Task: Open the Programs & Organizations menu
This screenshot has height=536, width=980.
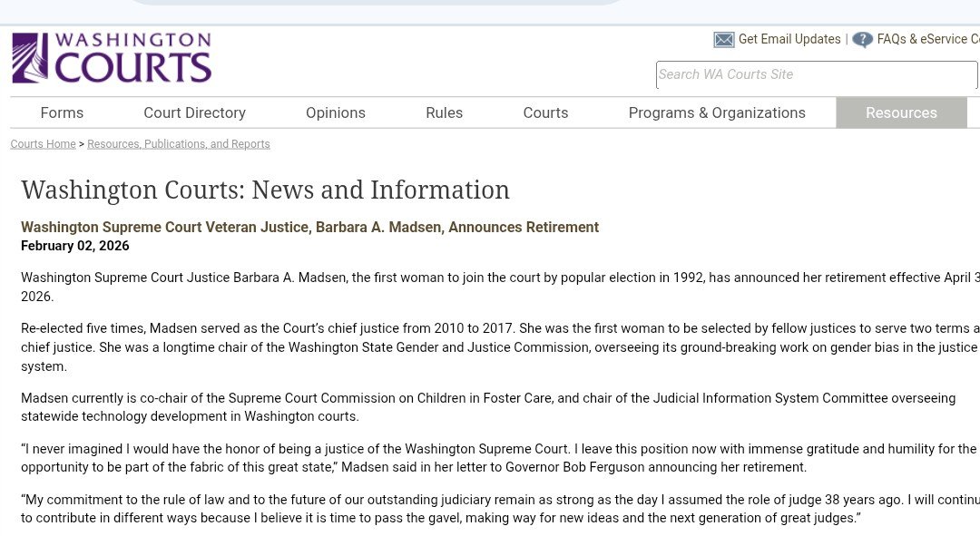Action: click(717, 113)
